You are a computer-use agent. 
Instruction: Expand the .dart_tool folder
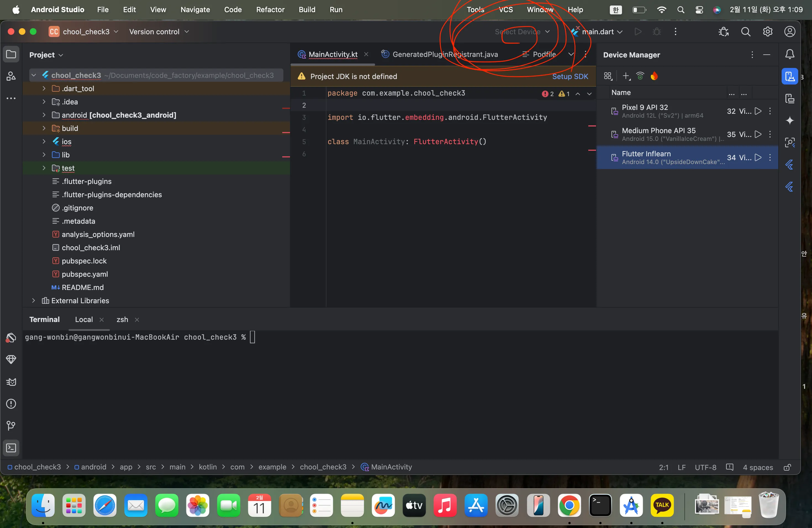44,88
